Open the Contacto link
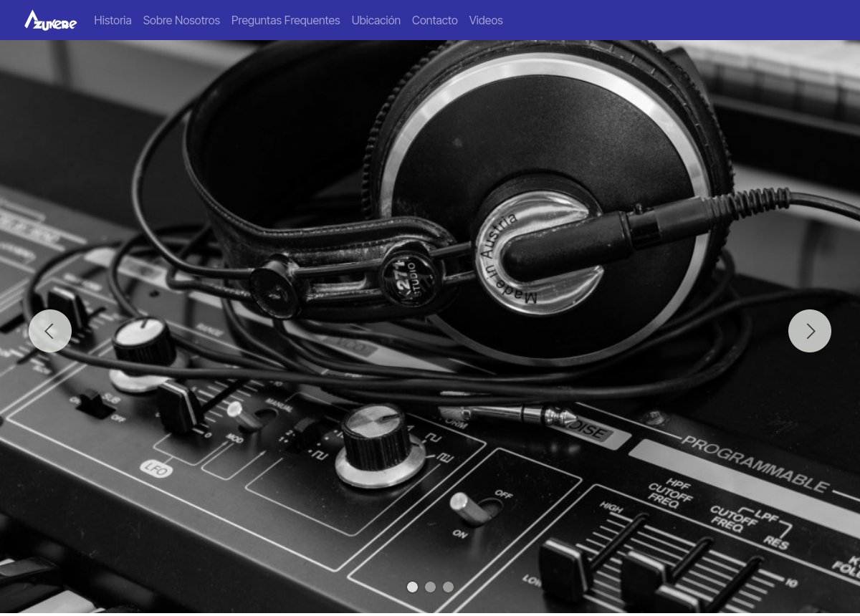The image size is (860, 616). 434,20
